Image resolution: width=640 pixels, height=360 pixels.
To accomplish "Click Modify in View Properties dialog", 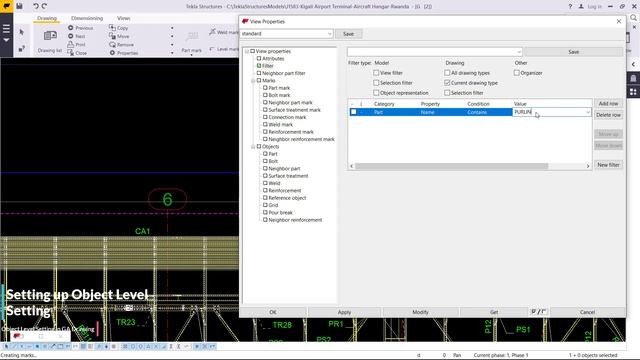I will click(x=420, y=312).
